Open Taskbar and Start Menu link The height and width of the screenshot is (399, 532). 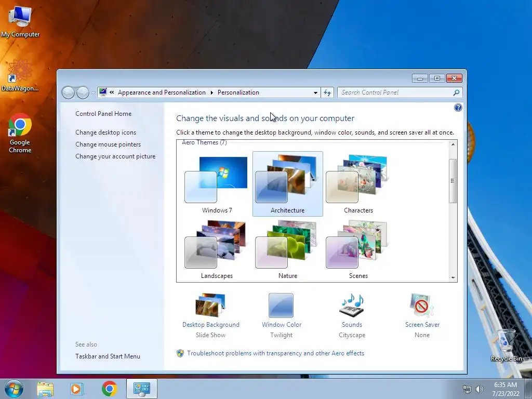108,356
